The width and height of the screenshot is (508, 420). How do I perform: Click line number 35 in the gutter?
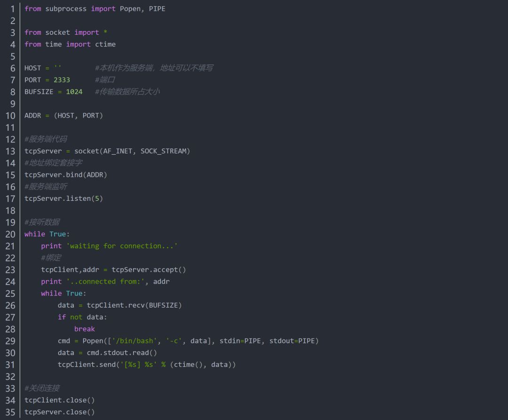coord(10,412)
